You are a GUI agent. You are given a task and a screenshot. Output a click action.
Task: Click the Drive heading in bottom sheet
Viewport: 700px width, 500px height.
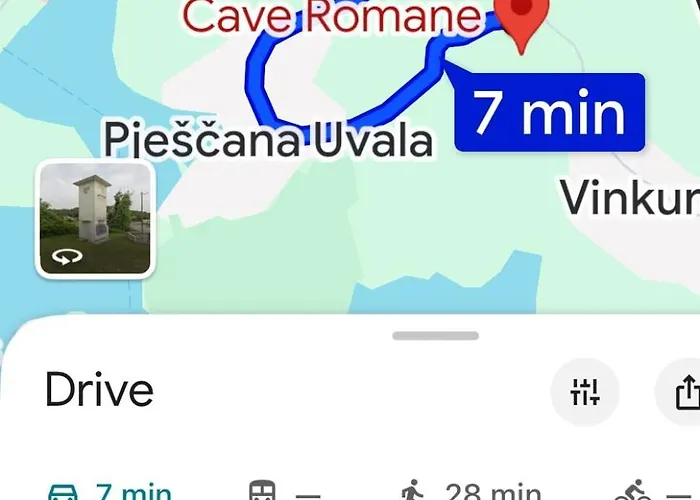(x=100, y=390)
